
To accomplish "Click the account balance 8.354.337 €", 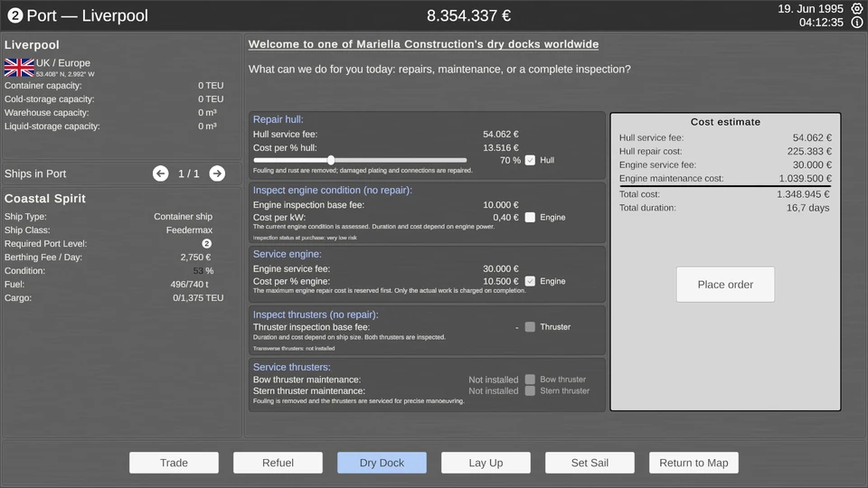I will (468, 15).
